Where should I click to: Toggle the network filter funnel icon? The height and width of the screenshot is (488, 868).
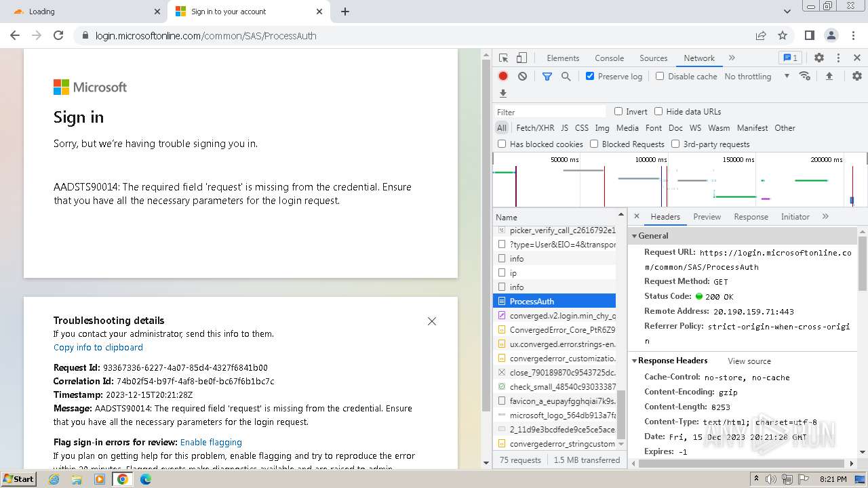click(x=547, y=77)
